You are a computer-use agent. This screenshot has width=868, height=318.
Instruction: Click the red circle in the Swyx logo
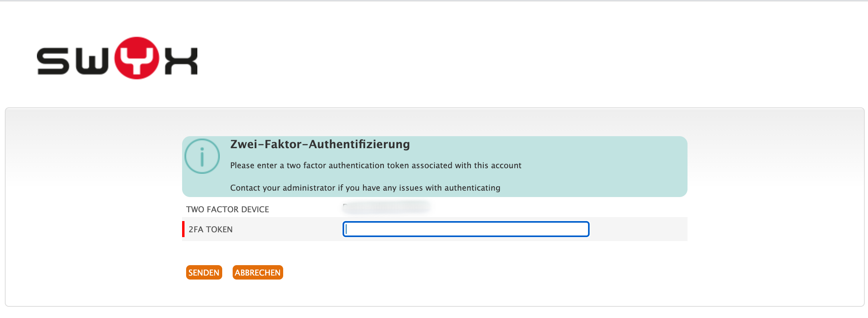click(x=137, y=58)
